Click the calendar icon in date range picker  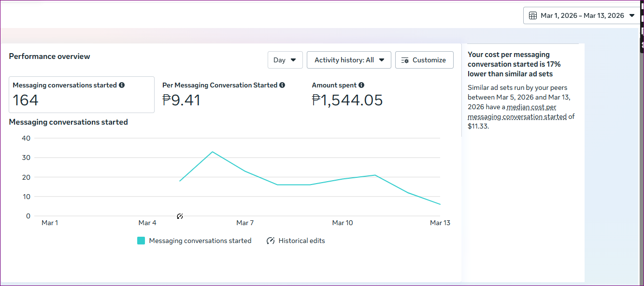pyautogui.click(x=533, y=15)
